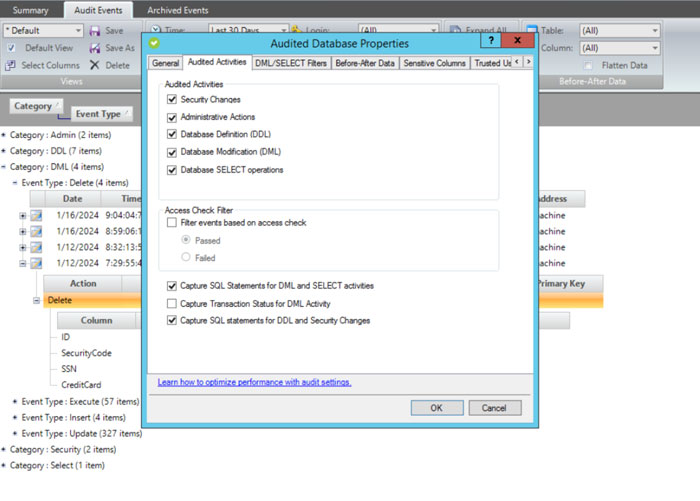Image resolution: width=700 pixels, height=501 pixels.
Task: Click the green shield dialog icon
Action: click(x=154, y=44)
